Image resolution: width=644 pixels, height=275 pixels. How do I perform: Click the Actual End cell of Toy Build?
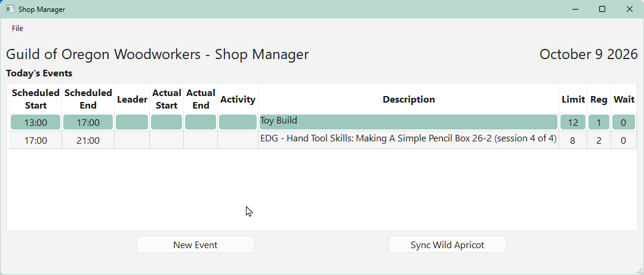(201, 122)
